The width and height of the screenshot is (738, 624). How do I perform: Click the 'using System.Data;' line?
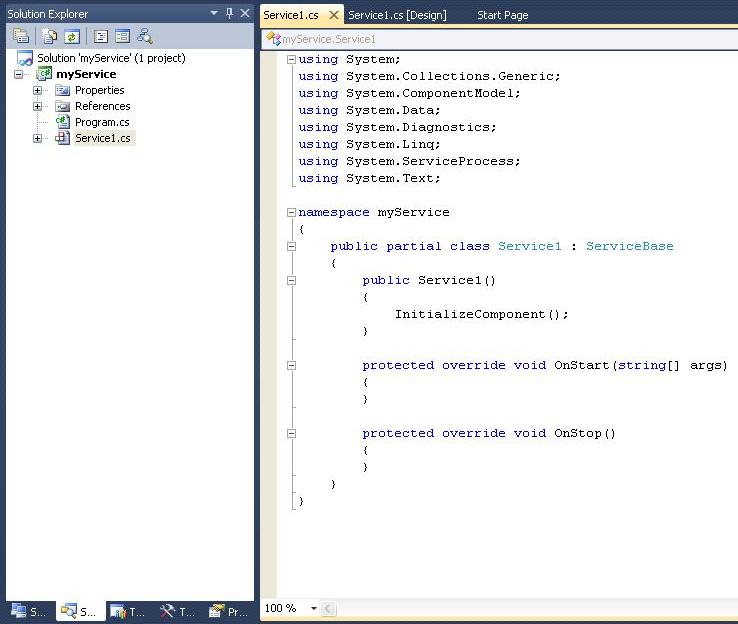[x=369, y=110]
